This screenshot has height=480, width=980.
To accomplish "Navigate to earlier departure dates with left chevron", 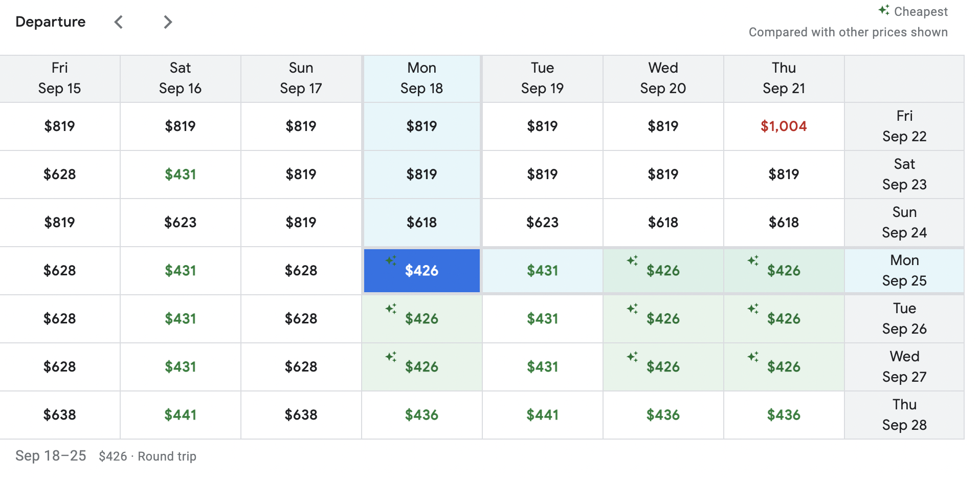I will click(118, 22).
